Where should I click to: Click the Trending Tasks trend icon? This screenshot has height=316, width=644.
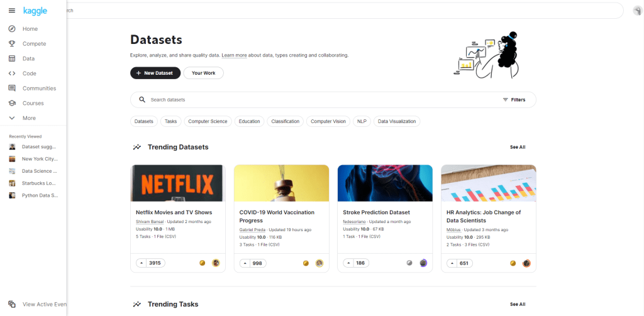137,304
